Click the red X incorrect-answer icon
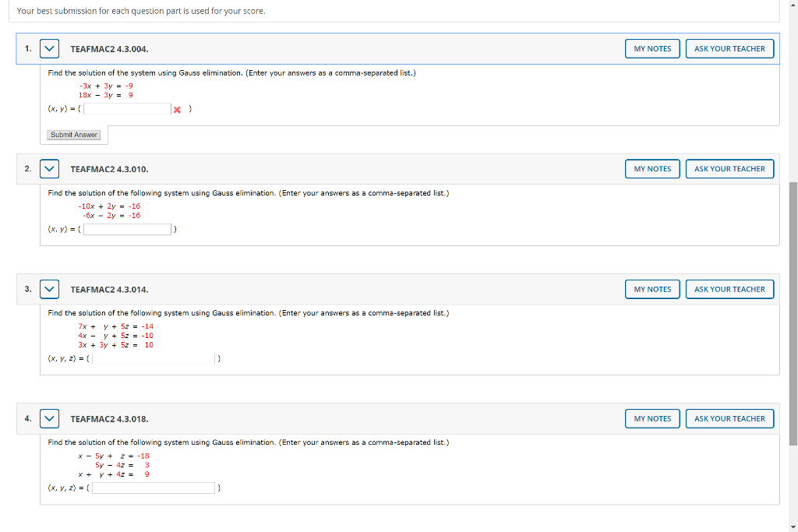798x532 pixels. (176, 109)
